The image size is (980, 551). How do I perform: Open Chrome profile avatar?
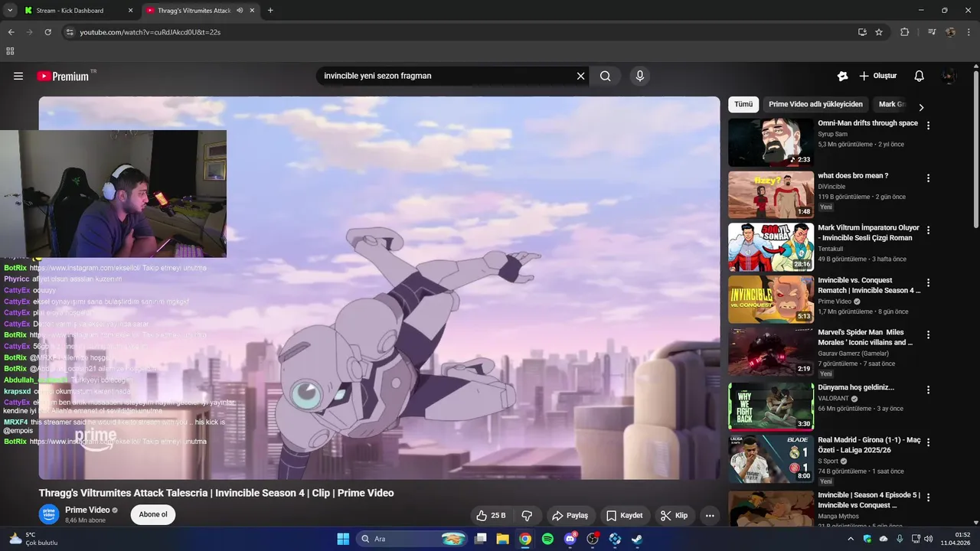pyautogui.click(x=950, y=32)
